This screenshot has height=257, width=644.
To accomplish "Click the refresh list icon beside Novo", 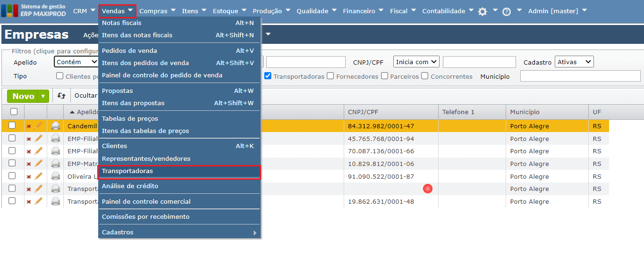I will 61,96.
